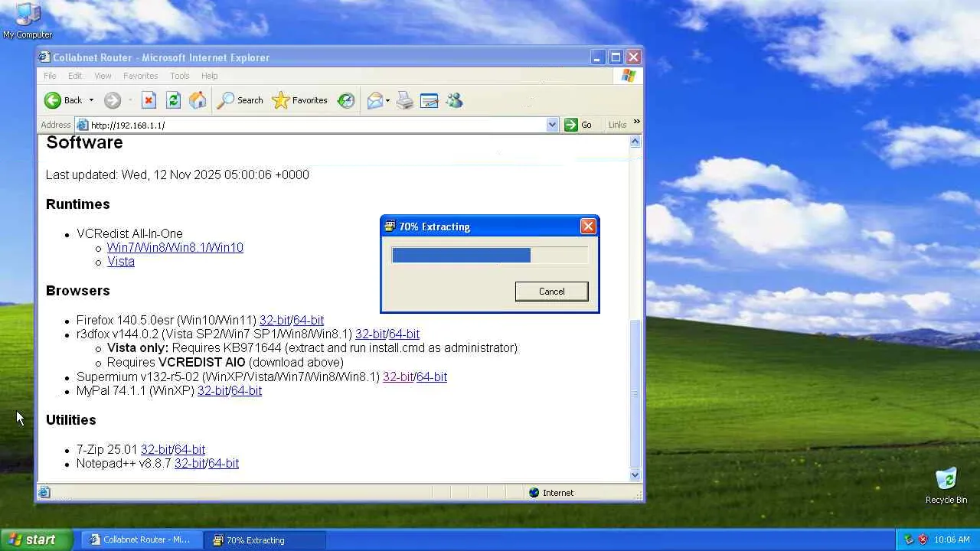Click the IE icon in the title bar
This screenshot has height=551, width=980.
(x=44, y=57)
